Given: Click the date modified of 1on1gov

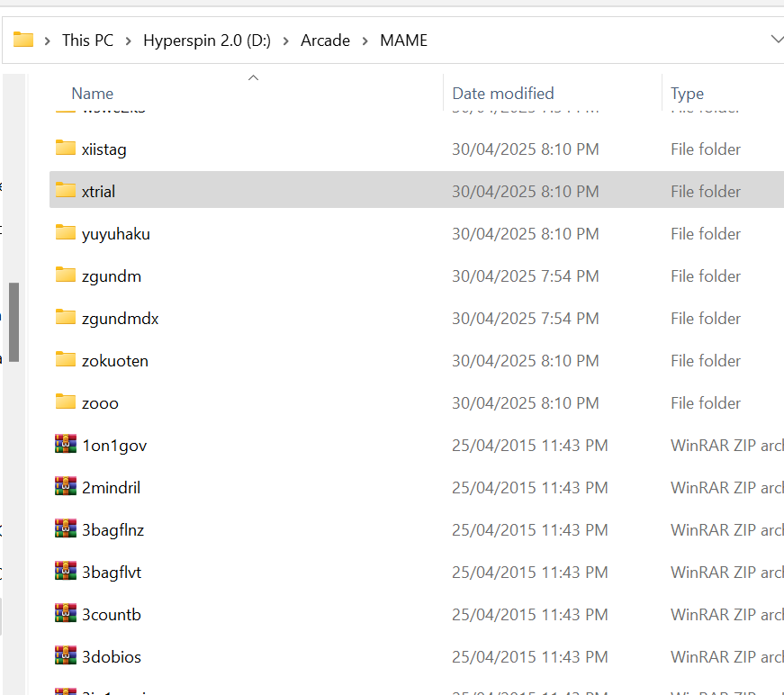Looking at the screenshot, I should tap(530, 446).
